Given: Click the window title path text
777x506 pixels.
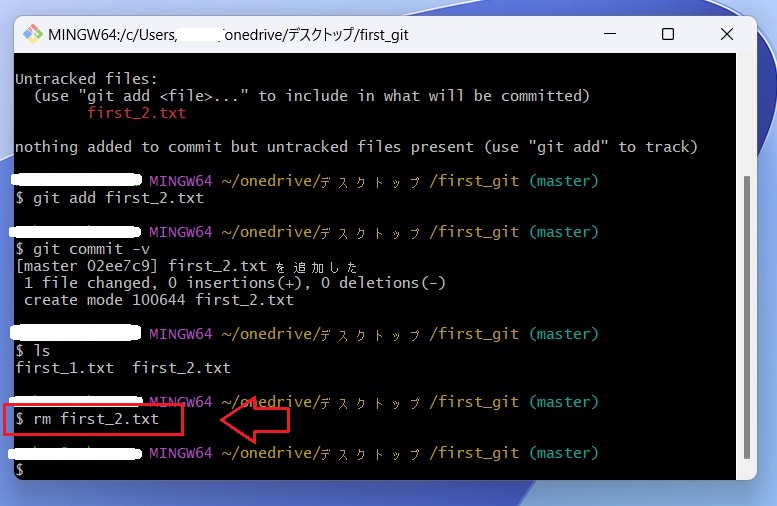Looking at the screenshot, I should (228, 34).
